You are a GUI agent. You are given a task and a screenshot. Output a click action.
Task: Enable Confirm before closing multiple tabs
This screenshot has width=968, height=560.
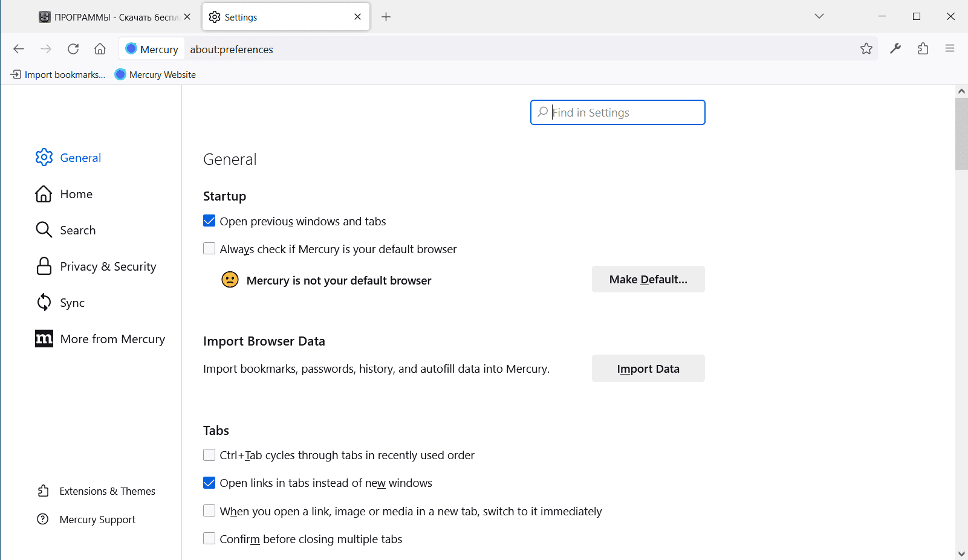pyautogui.click(x=209, y=539)
